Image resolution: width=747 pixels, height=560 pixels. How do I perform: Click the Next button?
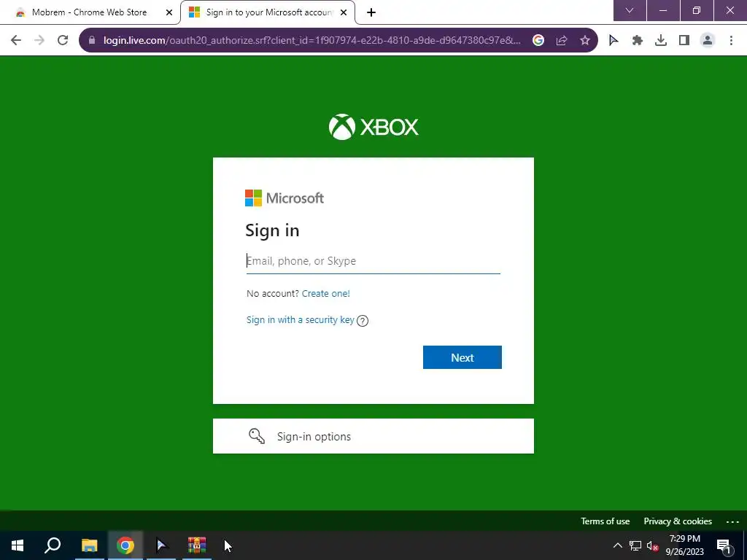pyautogui.click(x=462, y=357)
